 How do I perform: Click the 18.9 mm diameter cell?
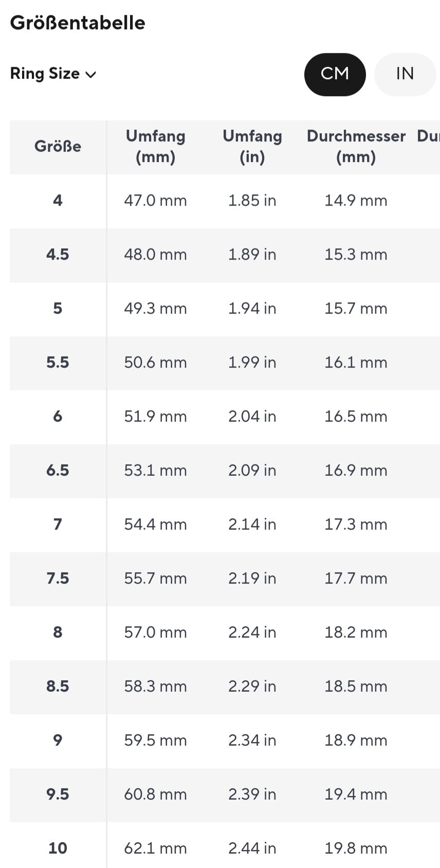[x=356, y=740]
